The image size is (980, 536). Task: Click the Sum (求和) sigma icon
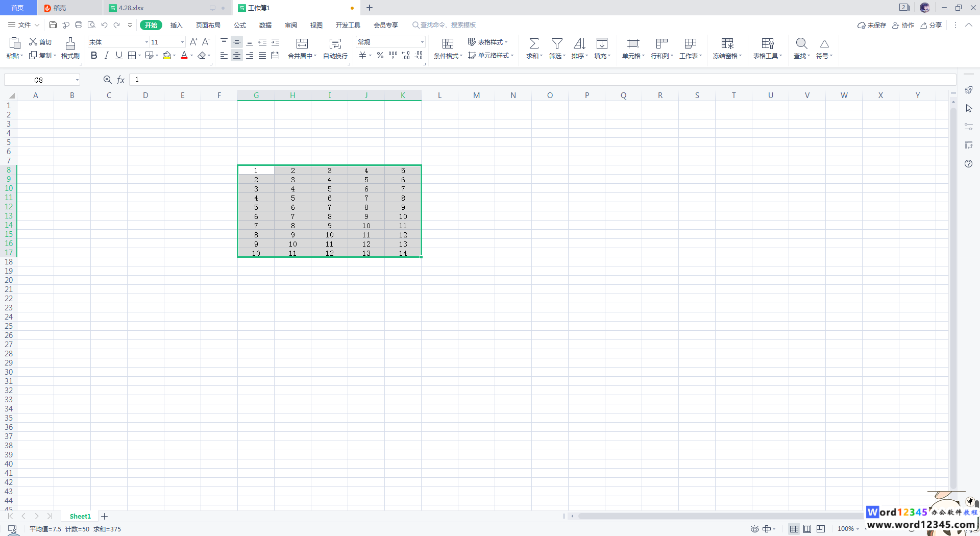(x=534, y=43)
